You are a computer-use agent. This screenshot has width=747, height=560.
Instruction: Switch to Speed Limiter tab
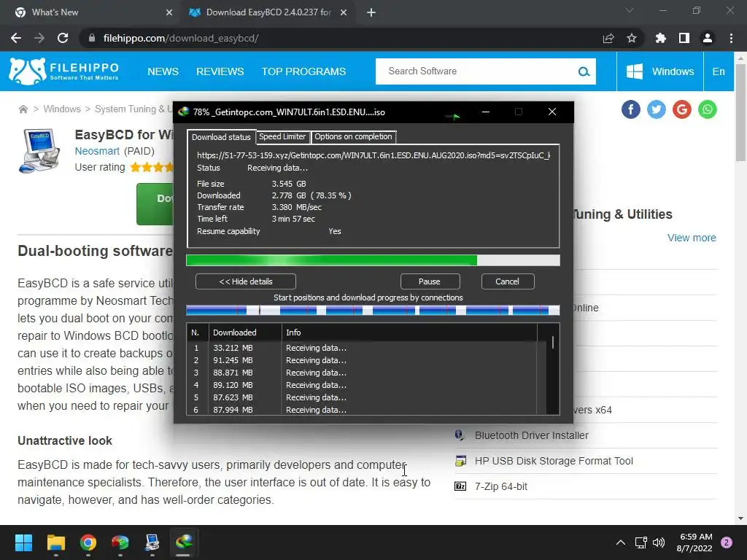(x=282, y=136)
